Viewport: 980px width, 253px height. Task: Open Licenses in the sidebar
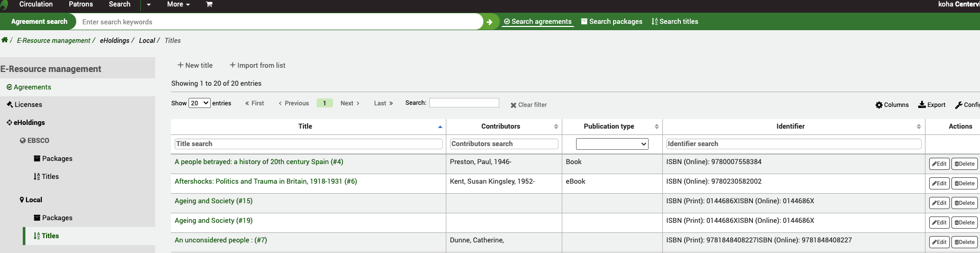point(28,105)
